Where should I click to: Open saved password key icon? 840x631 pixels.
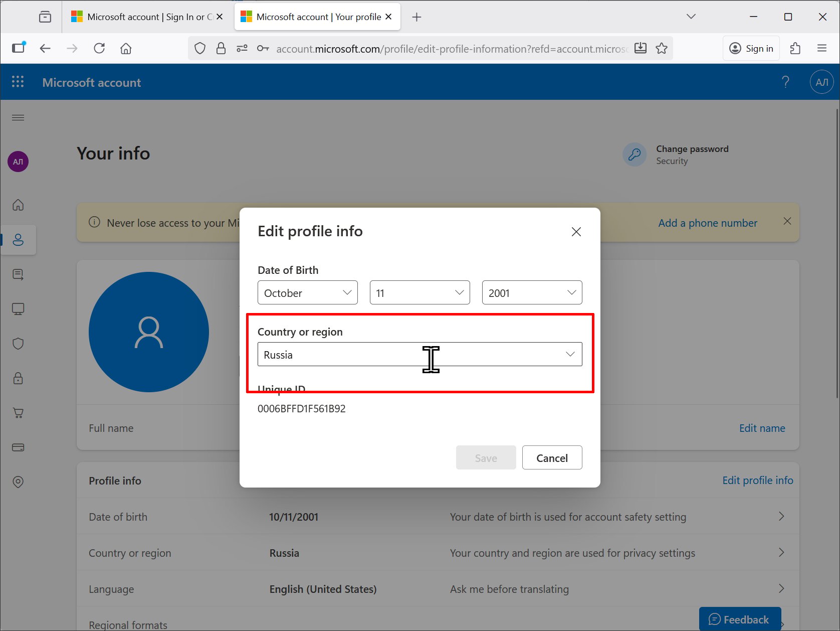click(263, 48)
